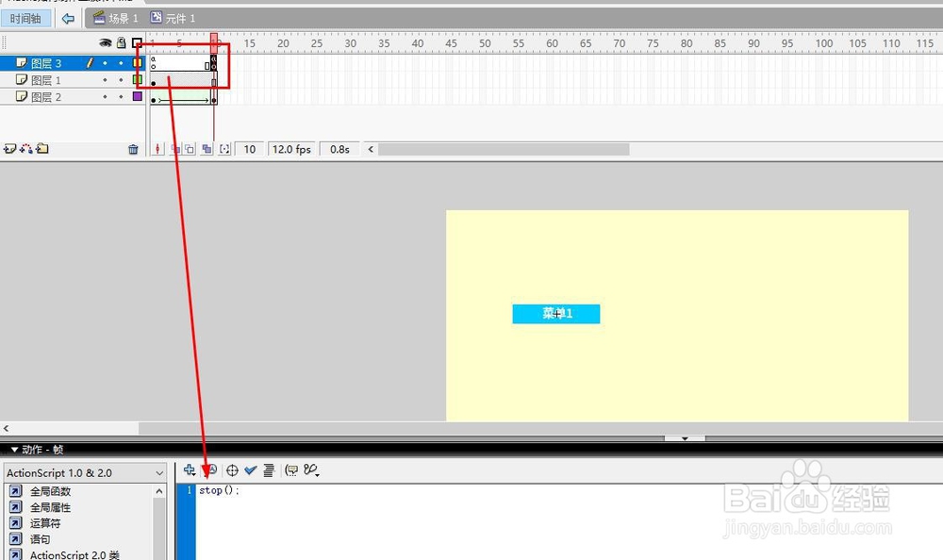Toggle visibility dot for 图层 2
943x560 pixels.
tap(106, 97)
